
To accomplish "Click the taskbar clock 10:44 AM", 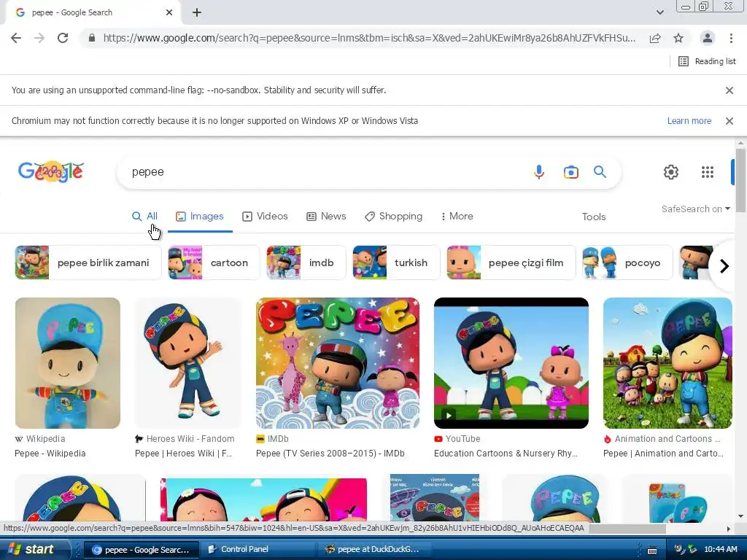I will pyautogui.click(x=720, y=550).
